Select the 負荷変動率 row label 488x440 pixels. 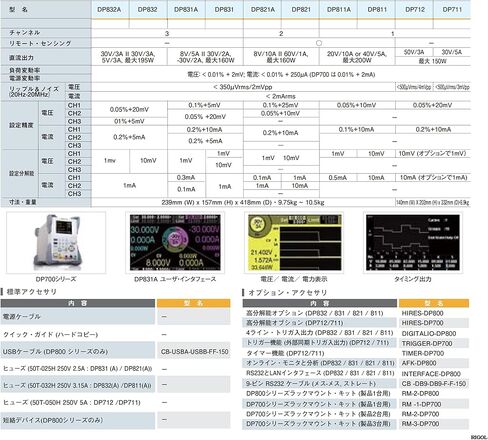coord(24,70)
